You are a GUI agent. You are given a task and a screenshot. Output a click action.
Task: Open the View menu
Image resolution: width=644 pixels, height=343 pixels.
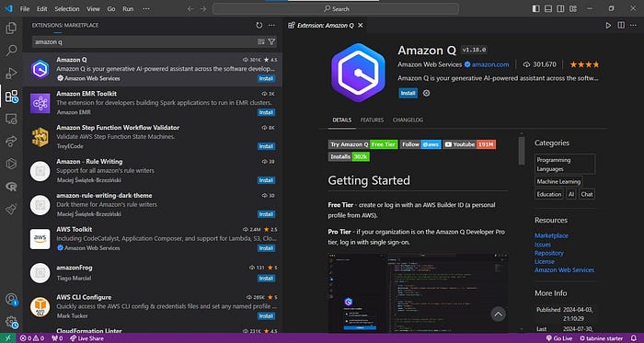coord(93,8)
